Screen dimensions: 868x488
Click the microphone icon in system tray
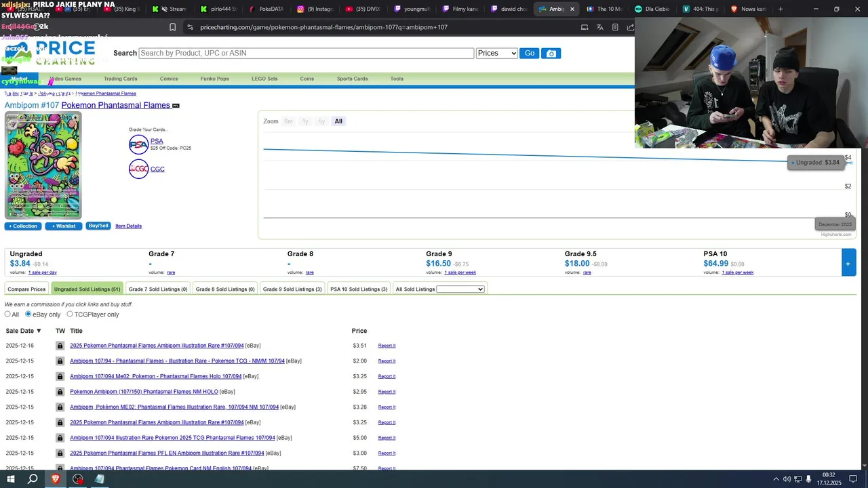click(808, 479)
